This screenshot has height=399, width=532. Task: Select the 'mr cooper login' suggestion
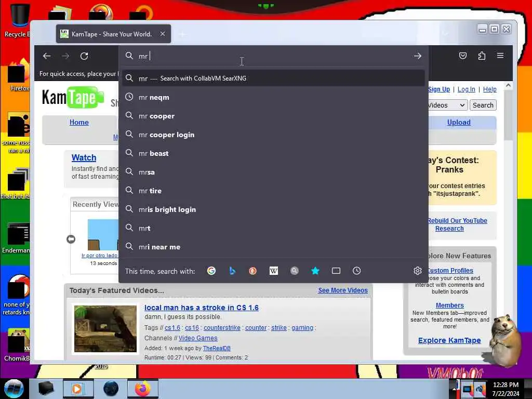(273, 135)
